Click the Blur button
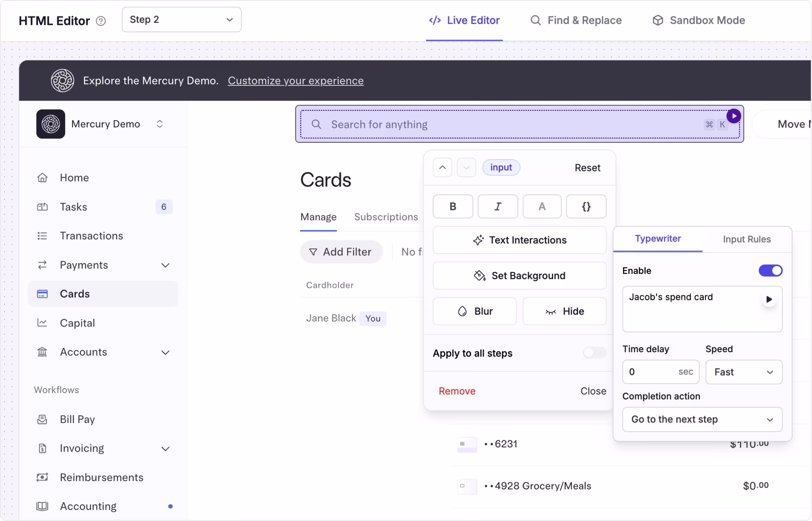This screenshot has height=521, width=812. 474,311
